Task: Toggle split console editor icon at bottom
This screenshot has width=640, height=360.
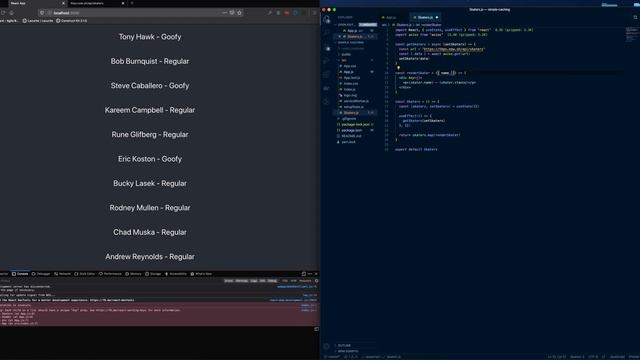Action: click(316, 329)
